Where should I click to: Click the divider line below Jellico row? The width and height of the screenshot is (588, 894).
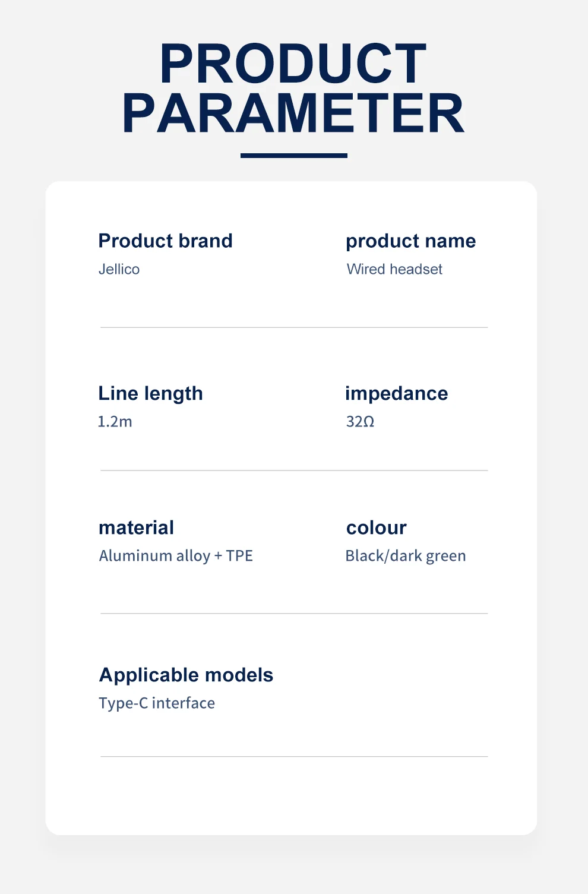[x=293, y=327]
